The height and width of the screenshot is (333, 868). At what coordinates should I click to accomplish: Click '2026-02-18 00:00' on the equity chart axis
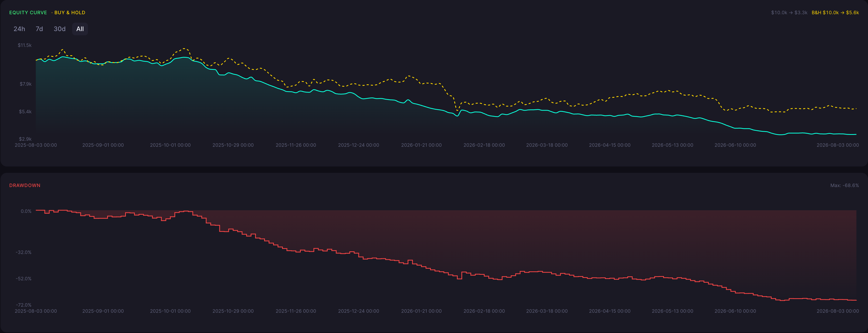(x=484, y=145)
